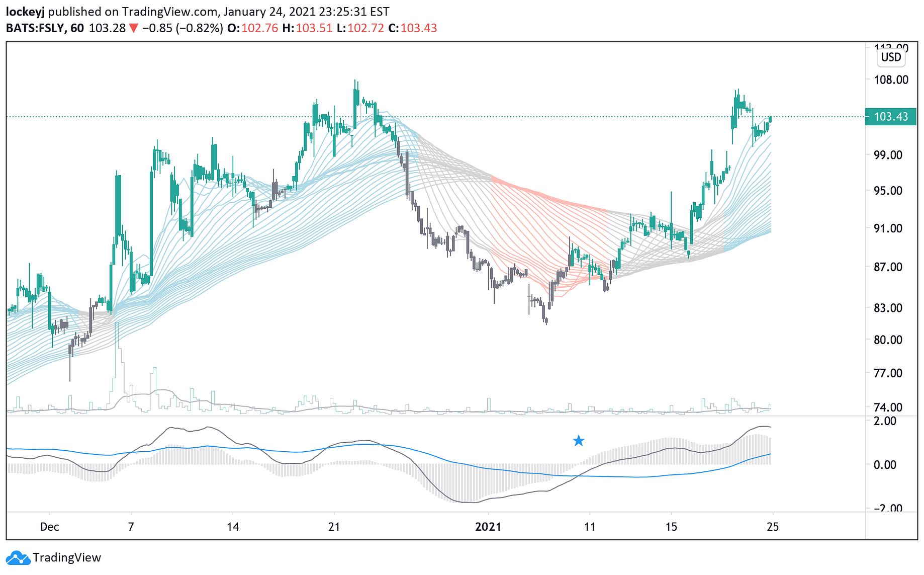Click the high value H:103.51
Image resolution: width=924 pixels, height=575 pixels.
coord(307,28)
